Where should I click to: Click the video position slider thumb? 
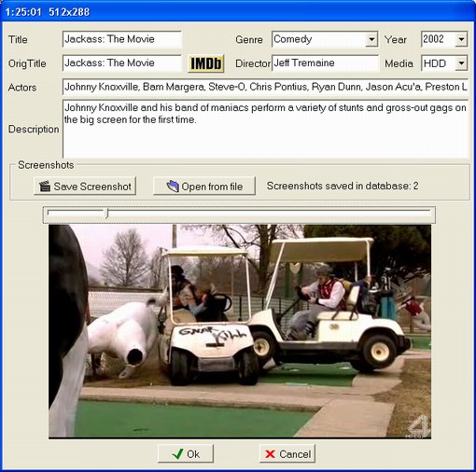click(106, 214)
